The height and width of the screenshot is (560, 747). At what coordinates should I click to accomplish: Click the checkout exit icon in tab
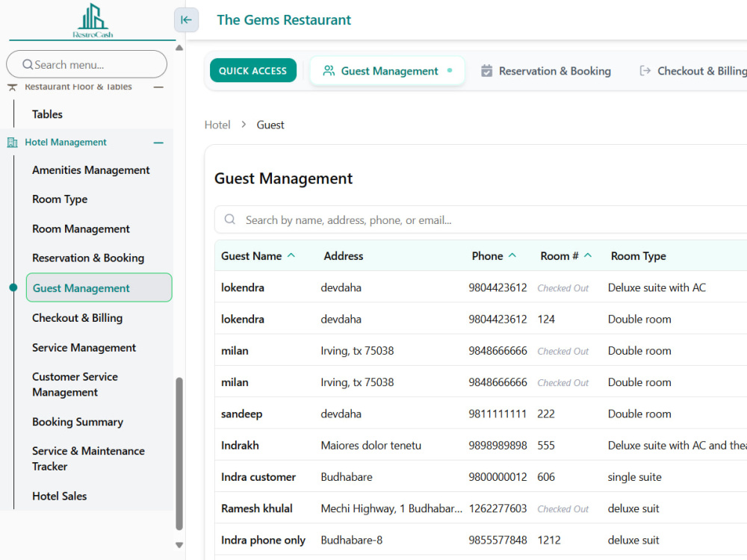[645, 71]
